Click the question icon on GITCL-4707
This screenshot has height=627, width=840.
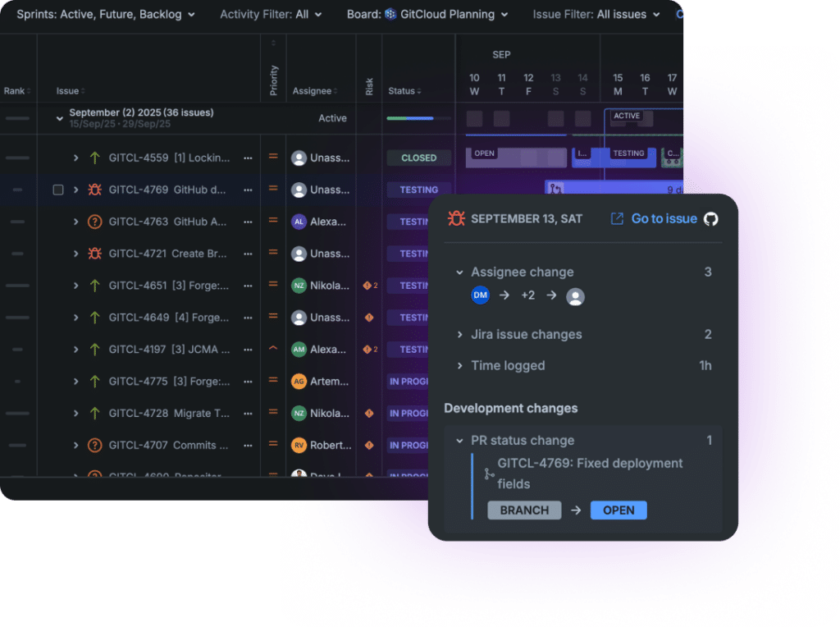tap(95, 446)
